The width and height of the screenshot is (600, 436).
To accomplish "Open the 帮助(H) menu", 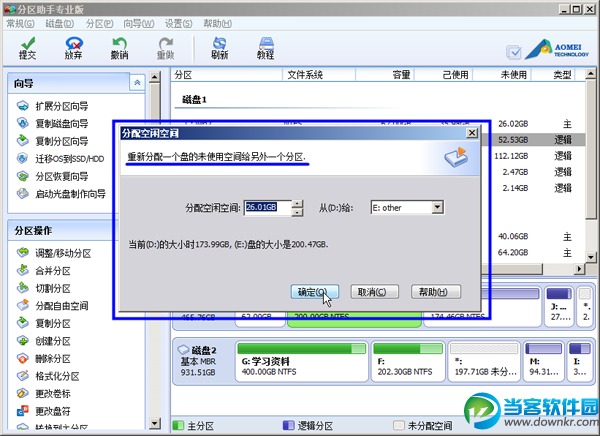I will pos(217,24).
